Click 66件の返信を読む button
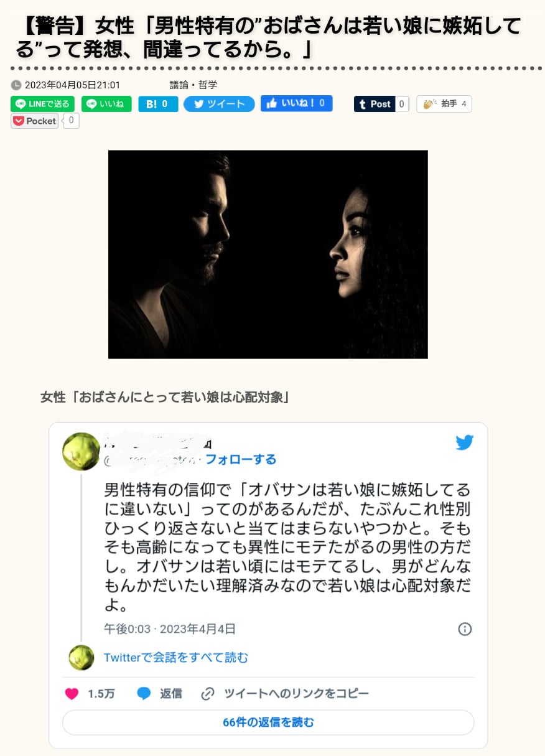Screen dimensions: 545x756 click(x=268, y=722)
